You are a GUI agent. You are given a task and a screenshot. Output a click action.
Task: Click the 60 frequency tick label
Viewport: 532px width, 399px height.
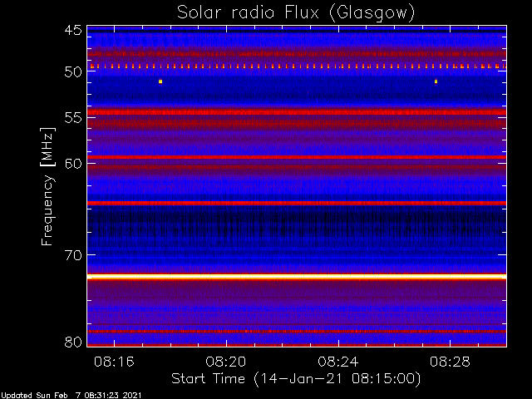[x=73, y=164]
